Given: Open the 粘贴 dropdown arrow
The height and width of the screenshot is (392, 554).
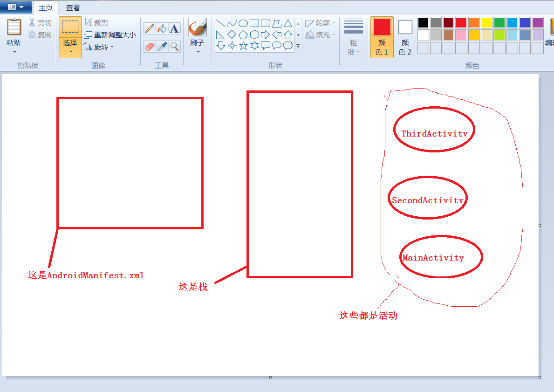Looking at the screenshot, I should pos(14,52).
